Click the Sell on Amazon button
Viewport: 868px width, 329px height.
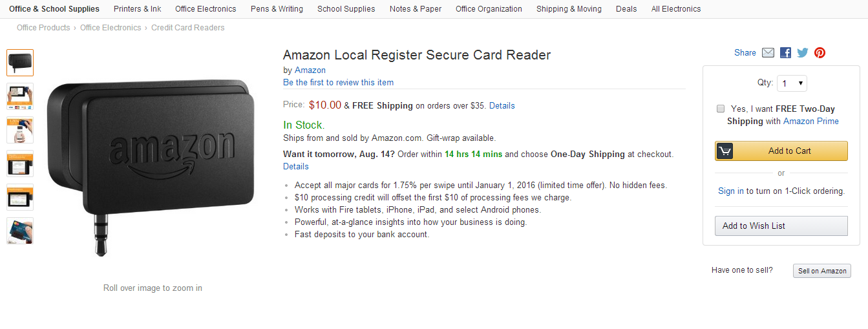click(822, 271)
